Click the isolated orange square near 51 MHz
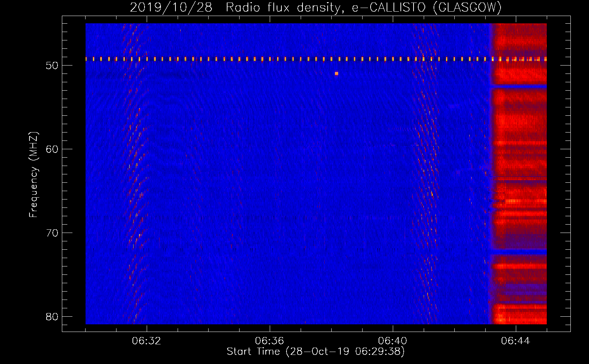 pos(336,74)
